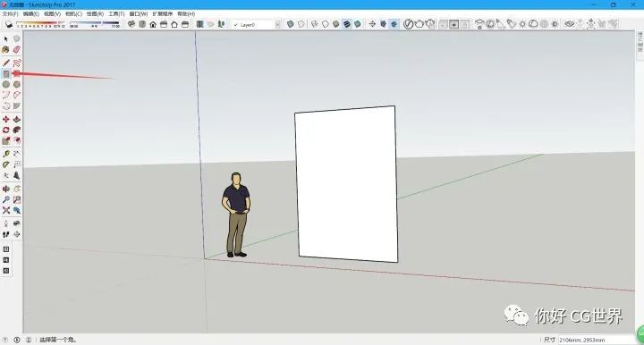The width and height of the screenshot is (644, 345).
Task: Switch to Iso view
Action: click(x=131, y=25)
